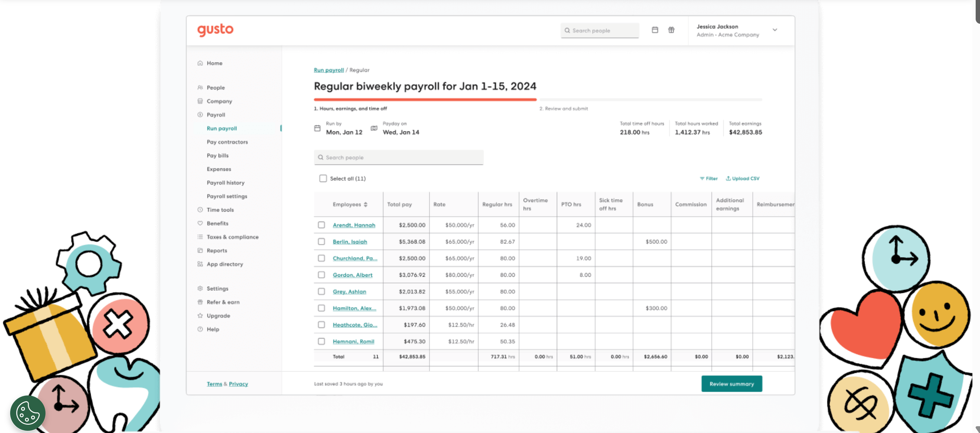This screenshot has height=433, width=980.
Task: Click the Benefits heart icon
Action: [200, 223]
